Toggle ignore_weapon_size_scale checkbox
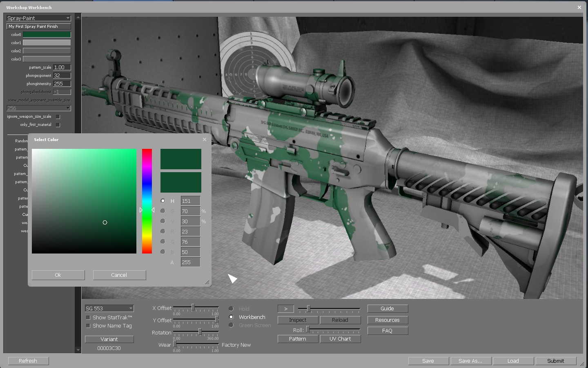Viewport: 588px width, 368px height. click(x=58, y=117)
